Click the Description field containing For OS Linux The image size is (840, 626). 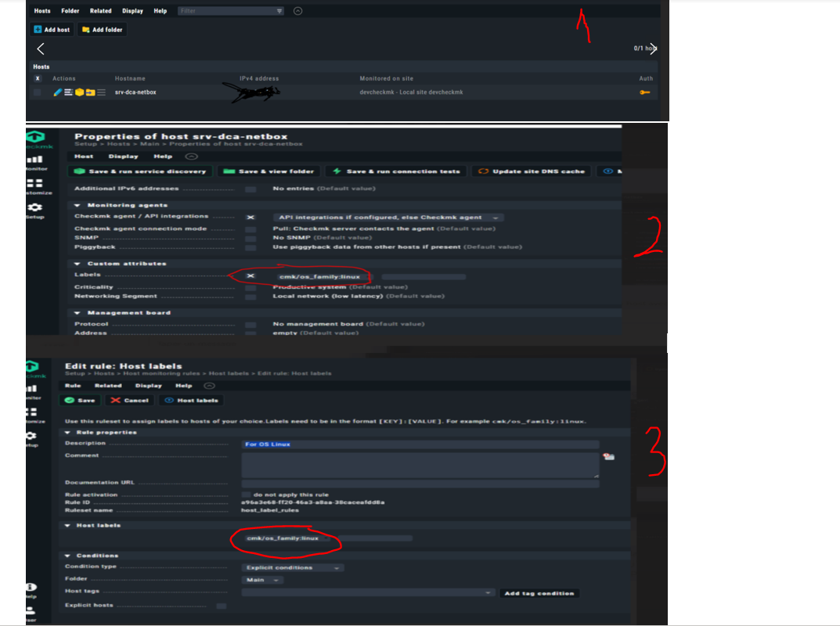420,444
